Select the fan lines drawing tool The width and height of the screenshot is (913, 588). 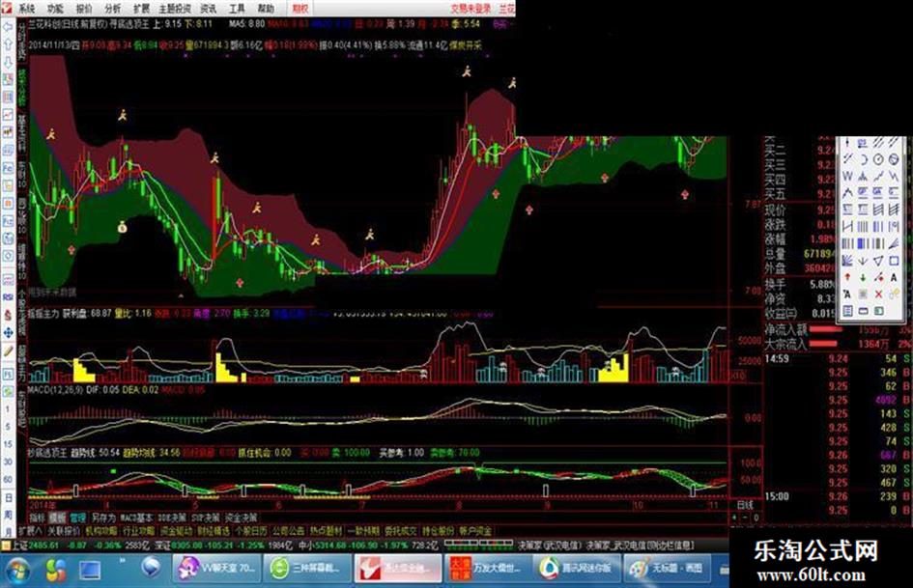tap(847, 262)
